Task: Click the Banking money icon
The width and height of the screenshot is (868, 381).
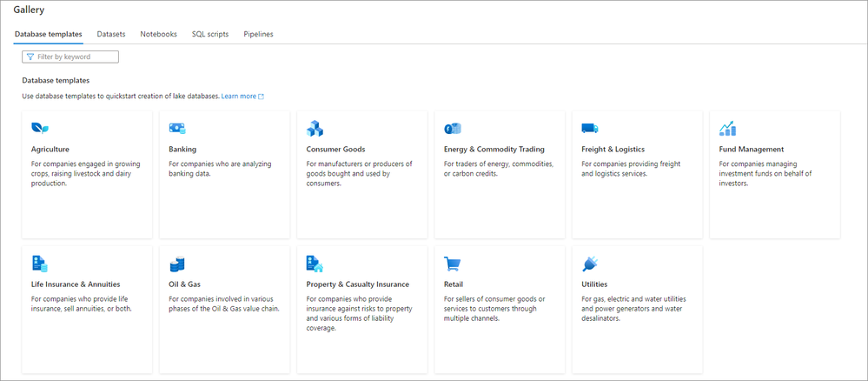Action: pyautogui.click(x=177, y=129)
